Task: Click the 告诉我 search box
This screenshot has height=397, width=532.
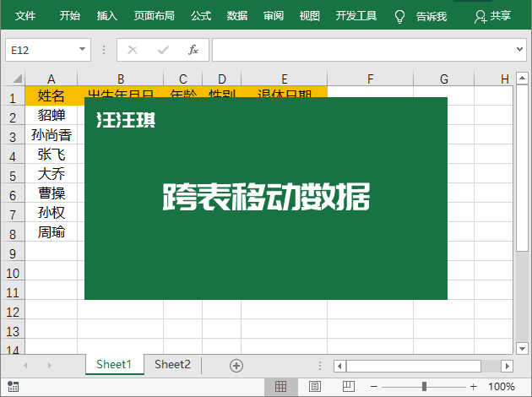Action: pos(432,16)
